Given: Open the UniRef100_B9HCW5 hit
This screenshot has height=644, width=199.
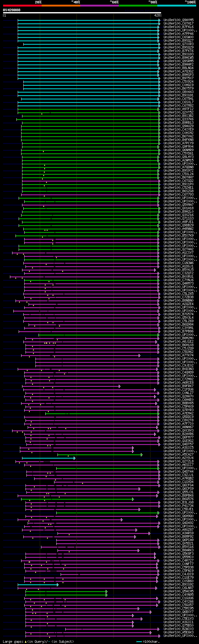Looking at the screenshot, I should point(178,58).
